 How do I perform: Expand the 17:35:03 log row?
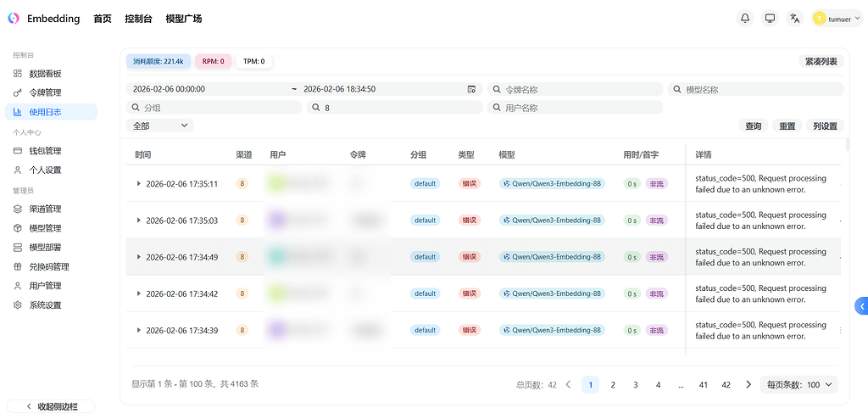[x=139, y=220]
